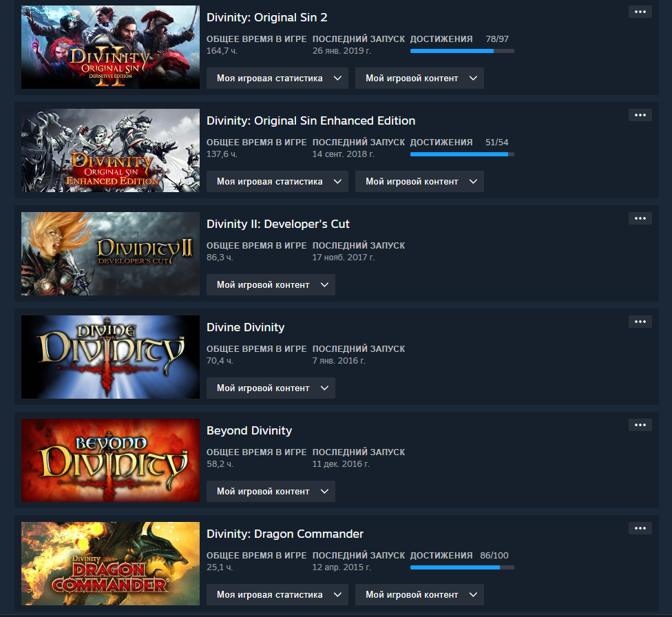
Task: Expand 'Мой игровой контент' for Divinity II
Action: (x=271, y=284)
